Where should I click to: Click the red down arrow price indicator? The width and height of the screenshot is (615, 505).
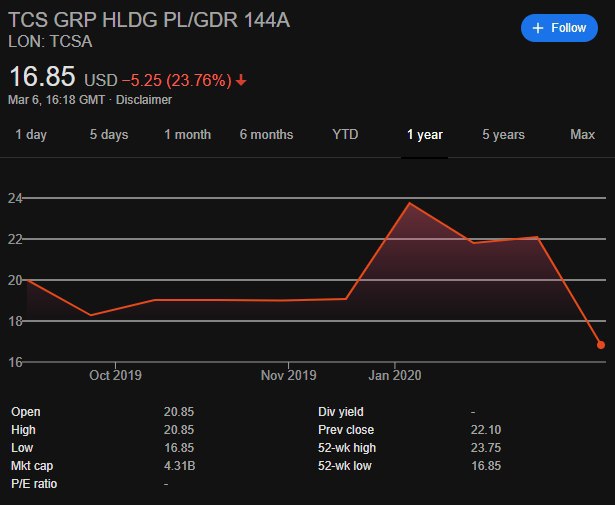241,80
